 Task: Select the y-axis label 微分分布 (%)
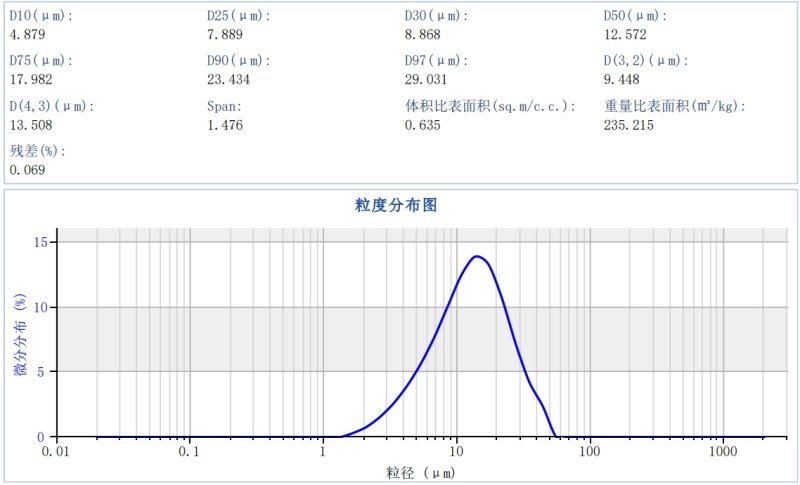pos(19,335)
